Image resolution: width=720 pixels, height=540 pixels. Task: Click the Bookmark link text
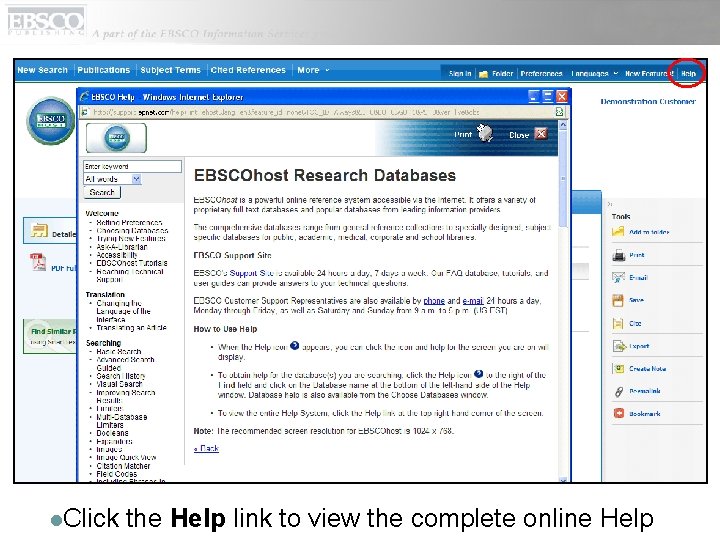coord(645,414)
